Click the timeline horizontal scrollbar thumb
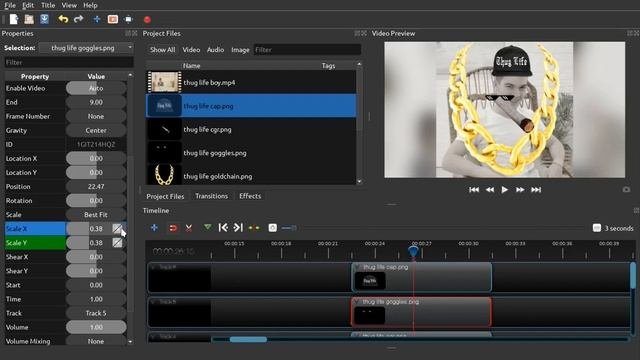The height and width of the screenshot is (360, 640). (248, 339)
